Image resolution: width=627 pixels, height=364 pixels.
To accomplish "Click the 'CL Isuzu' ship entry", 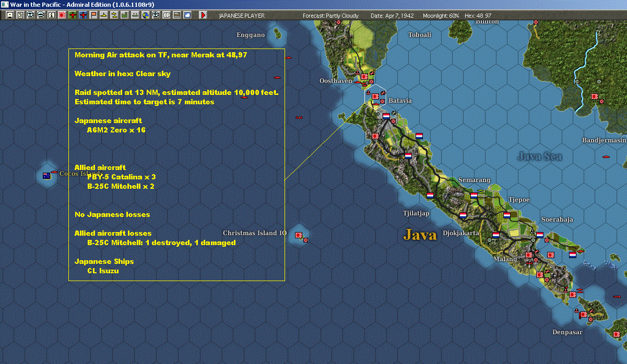I will [x=104, y=271].
